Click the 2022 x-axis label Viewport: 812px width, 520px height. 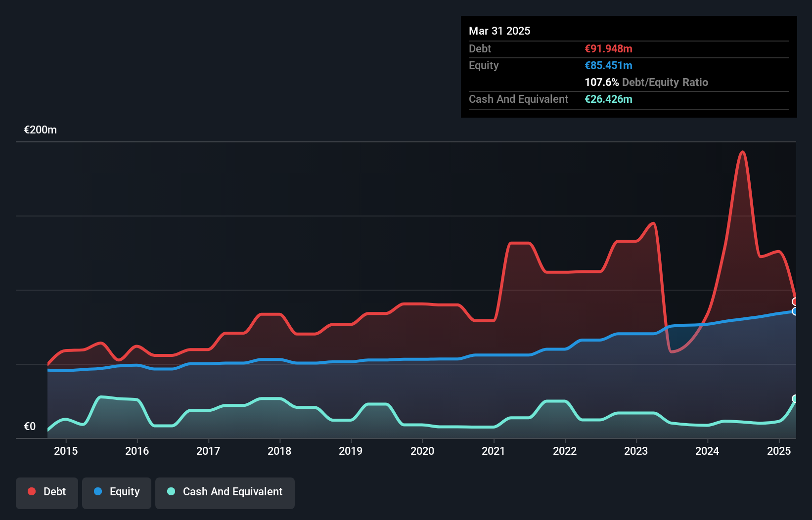565,451
